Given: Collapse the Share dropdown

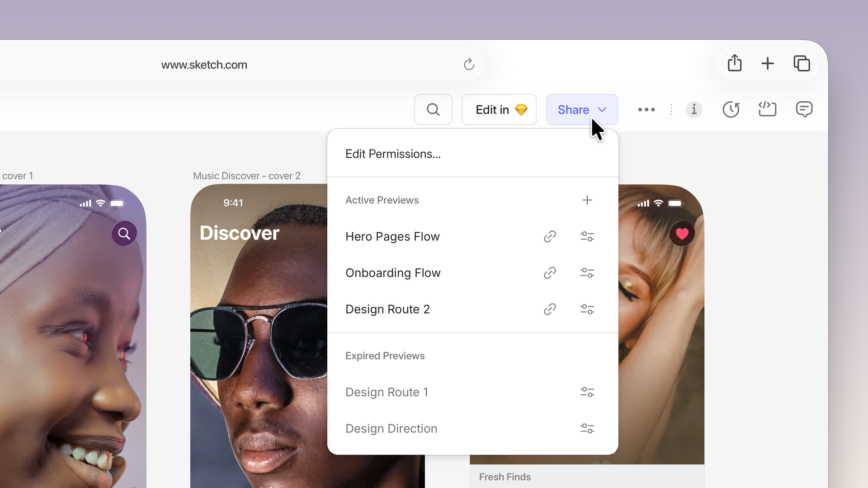Looking at the screenshot, I should [582, 109].
